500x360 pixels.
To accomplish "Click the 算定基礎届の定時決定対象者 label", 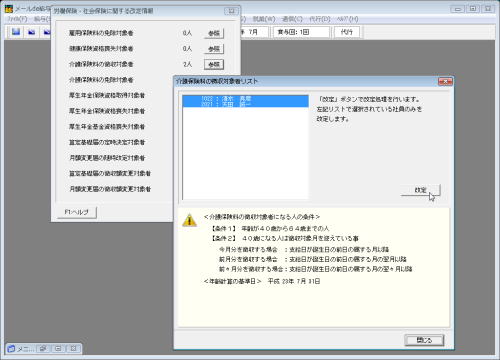I will [x=107, y=142].
